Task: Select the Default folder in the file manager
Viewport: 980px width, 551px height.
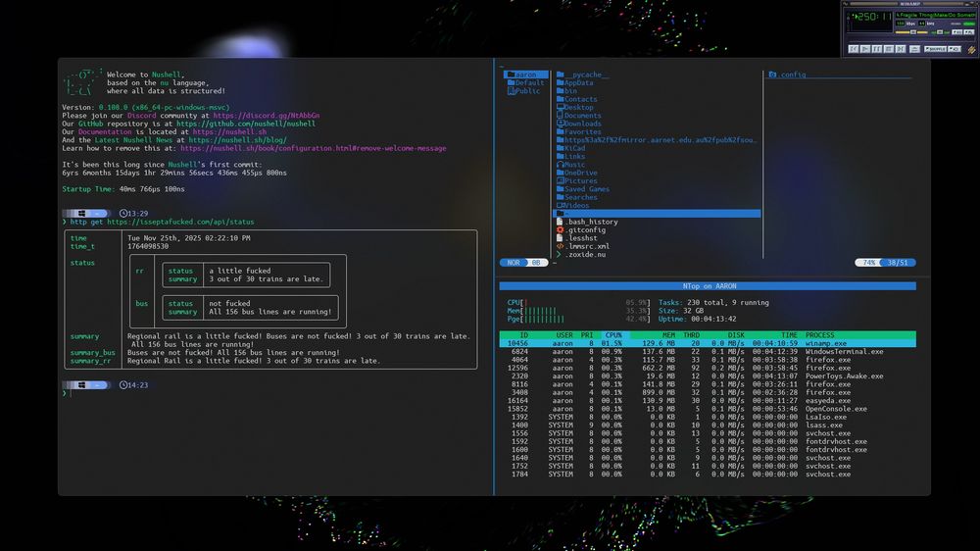Action: point(525,82)
